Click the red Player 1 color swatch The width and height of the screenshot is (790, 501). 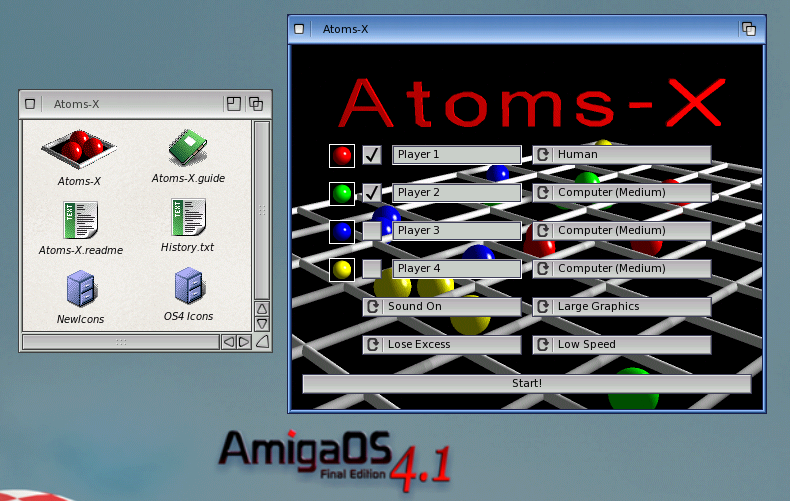[342, 155]
